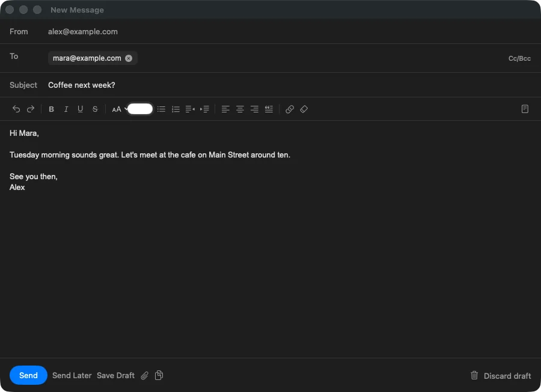The image size is (541, 392).
Task: Click the 'Alex' signature line
Action: [x=17, y=188]
